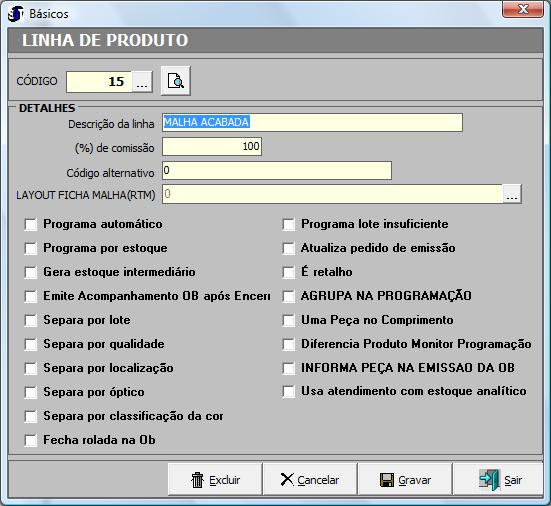Viewport: 551px width, 506px height.
Task: Enable Programa automático checkbox
Action: pos(31,225)
